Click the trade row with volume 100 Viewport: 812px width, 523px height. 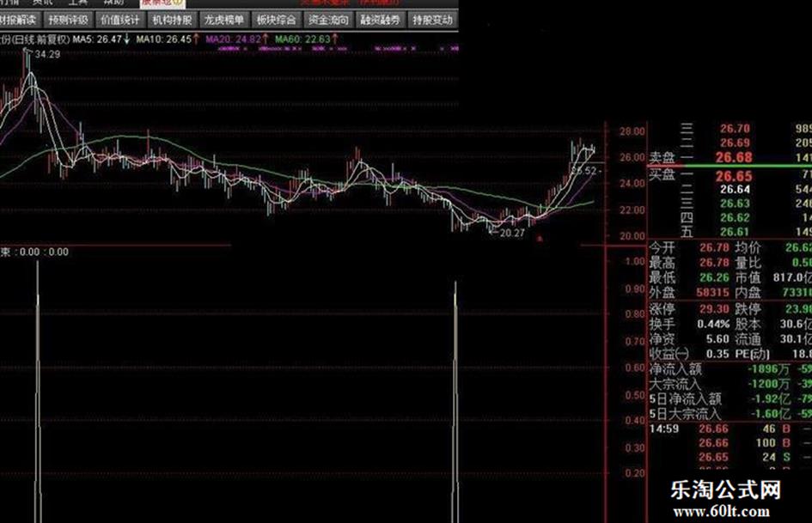(730, 443)
